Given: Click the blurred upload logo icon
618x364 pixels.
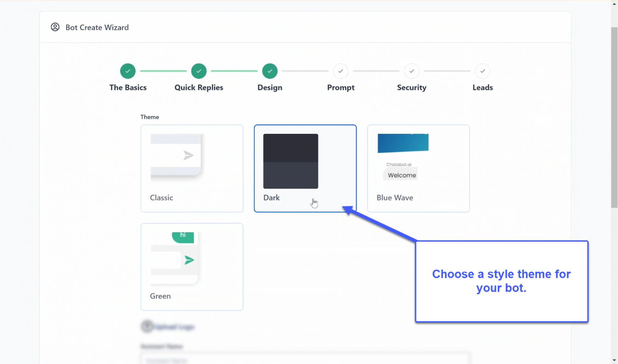Looking at the screenshot, I should coord(147,326).
